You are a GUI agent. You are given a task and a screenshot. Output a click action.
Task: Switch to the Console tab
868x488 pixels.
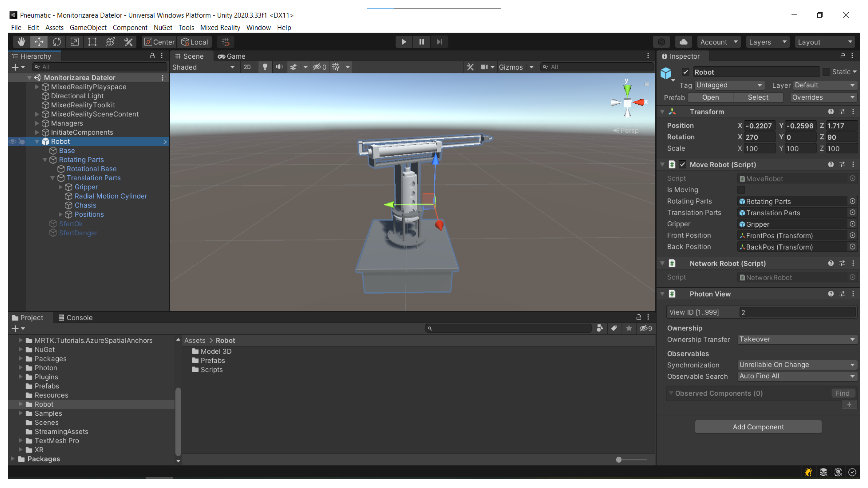tap(75, 318)
